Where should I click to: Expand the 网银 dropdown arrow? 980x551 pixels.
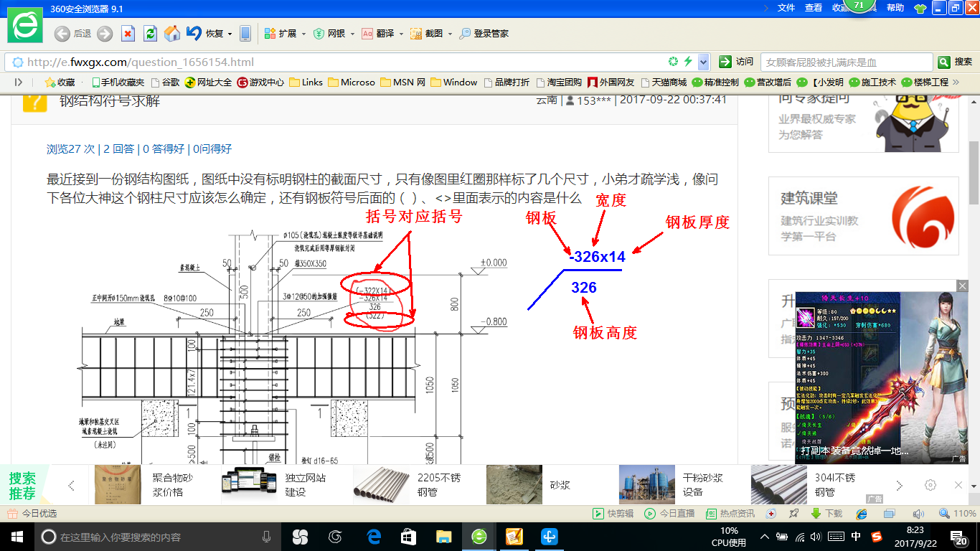pyautogui.click(x=352, y=34)
